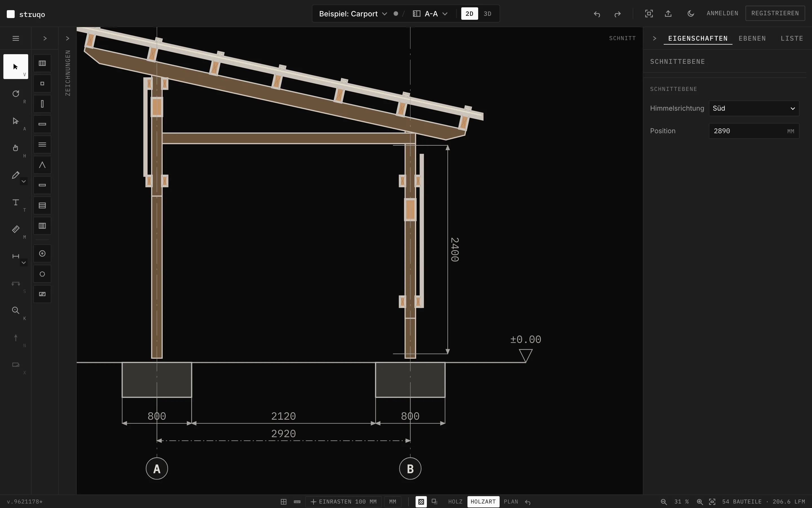Zoom out with the minus magnifier

664,502
